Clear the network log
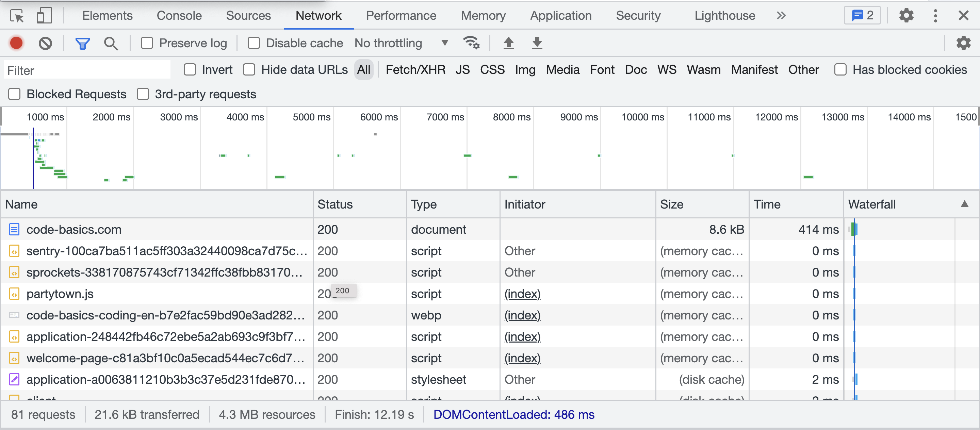Image resolution: width=980 pixels, height=430 pixels. pos(45,43)
